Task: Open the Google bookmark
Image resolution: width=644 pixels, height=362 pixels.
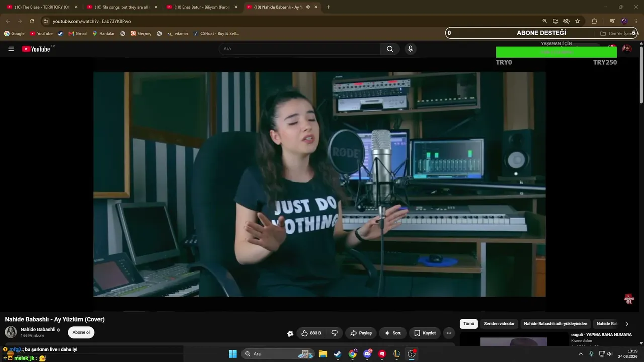Action: (14, 34)
